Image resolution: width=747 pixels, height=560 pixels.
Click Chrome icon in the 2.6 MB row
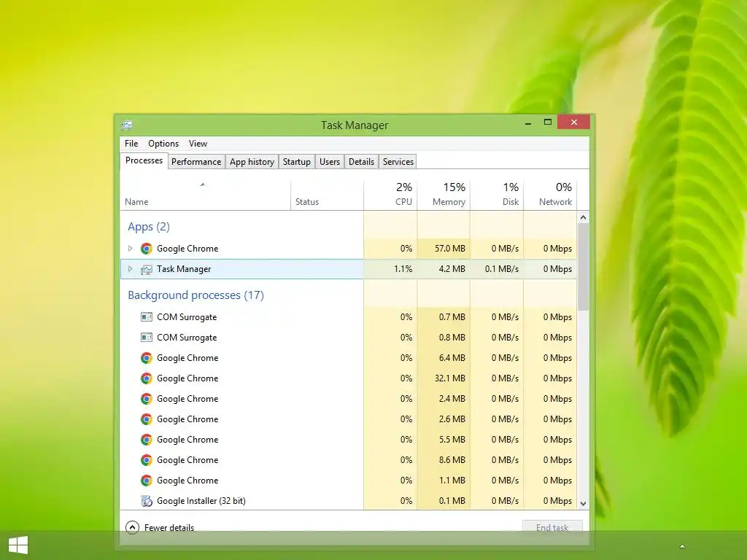pyautogui.click(x=146, y=419)
